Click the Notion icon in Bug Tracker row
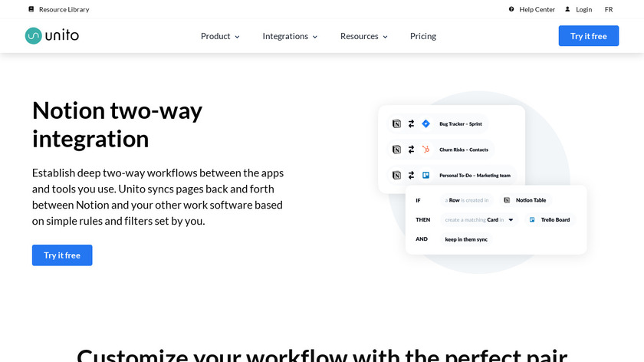This screenshot has width=644, height=362. (x=396, y=123)
